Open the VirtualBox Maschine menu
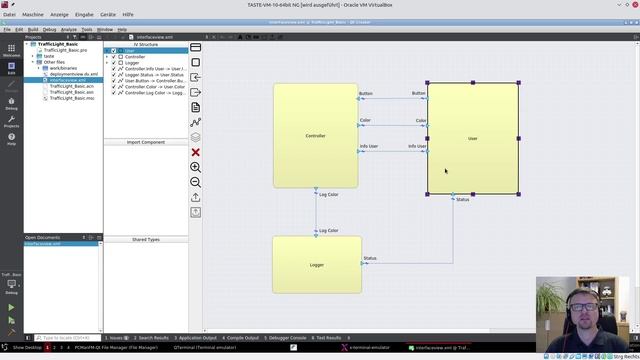640x360 pixels. (33, 14)
